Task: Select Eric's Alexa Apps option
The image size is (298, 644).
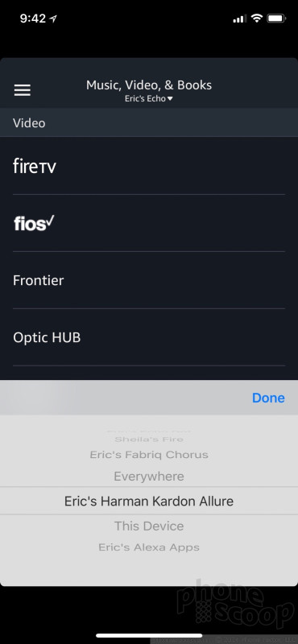Action: (x=149, y=547)
